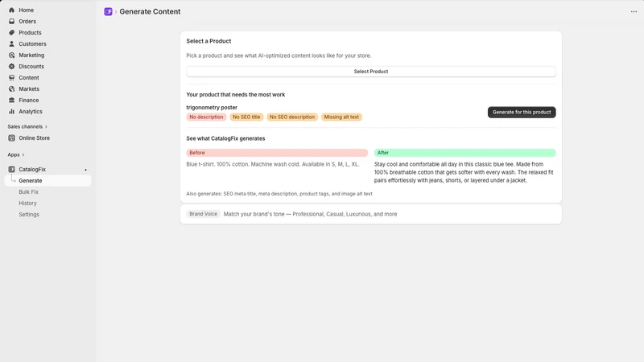Click the green After label bar
Screen dimensions: 644x362
click(465, 153)
